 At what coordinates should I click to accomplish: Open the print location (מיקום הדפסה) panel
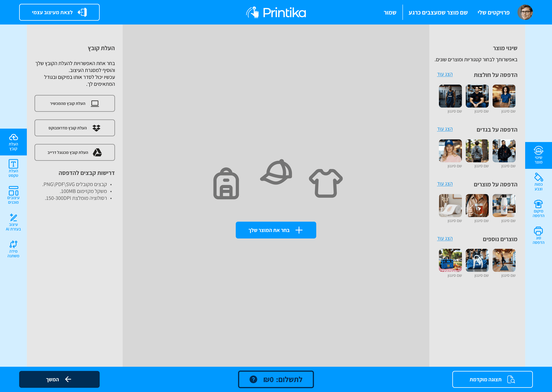point(538,209)
